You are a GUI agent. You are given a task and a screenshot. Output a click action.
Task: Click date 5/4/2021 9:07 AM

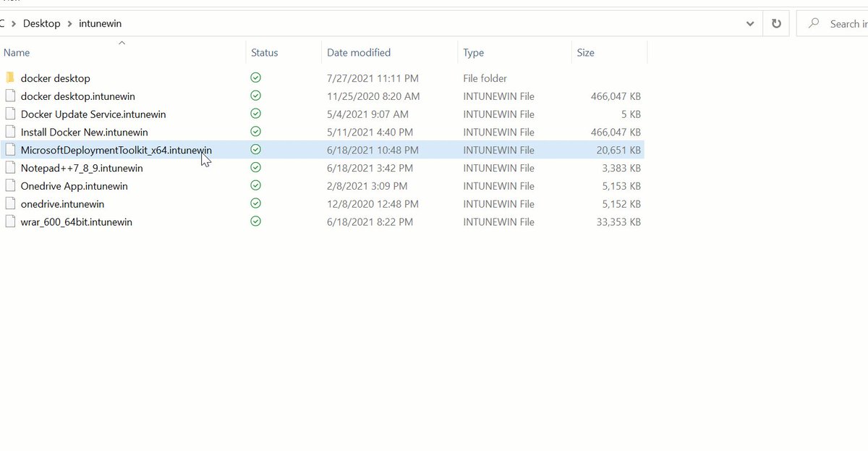(367, 114)
